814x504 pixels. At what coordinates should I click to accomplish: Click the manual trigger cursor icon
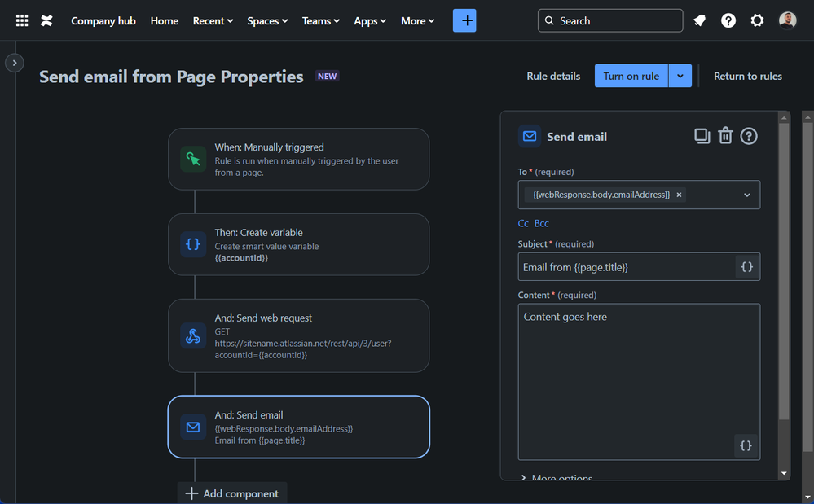193,159
